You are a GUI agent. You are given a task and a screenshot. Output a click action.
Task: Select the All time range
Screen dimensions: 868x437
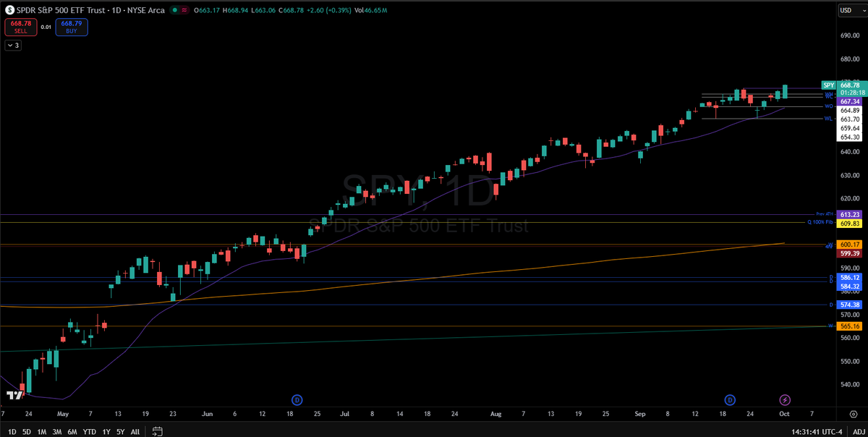(135, 431)
